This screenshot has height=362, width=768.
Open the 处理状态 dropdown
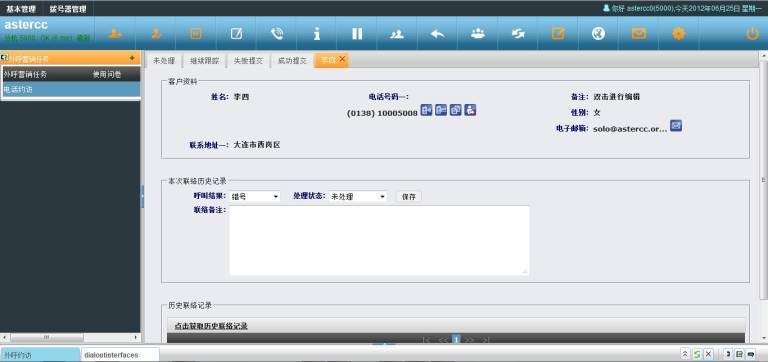coord(358,196)
